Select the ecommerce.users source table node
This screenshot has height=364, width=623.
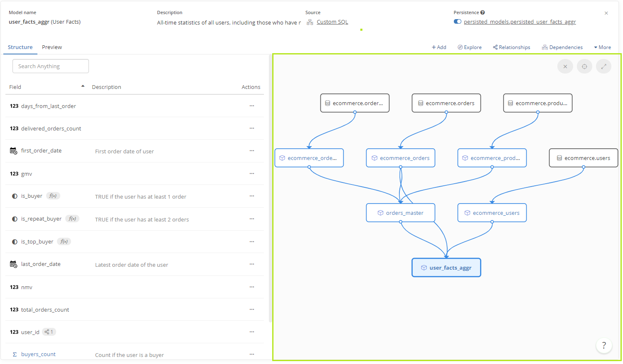pos(584,158)
